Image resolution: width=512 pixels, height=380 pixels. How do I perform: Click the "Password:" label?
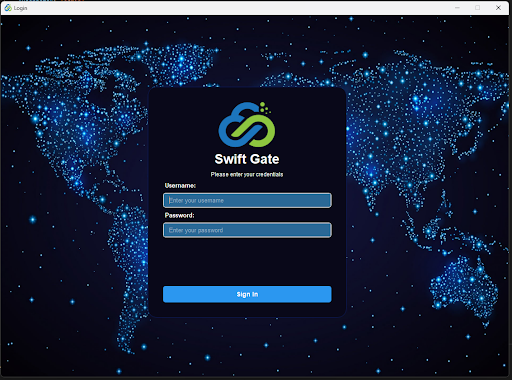pyautogui.click(x=179, y=215)
